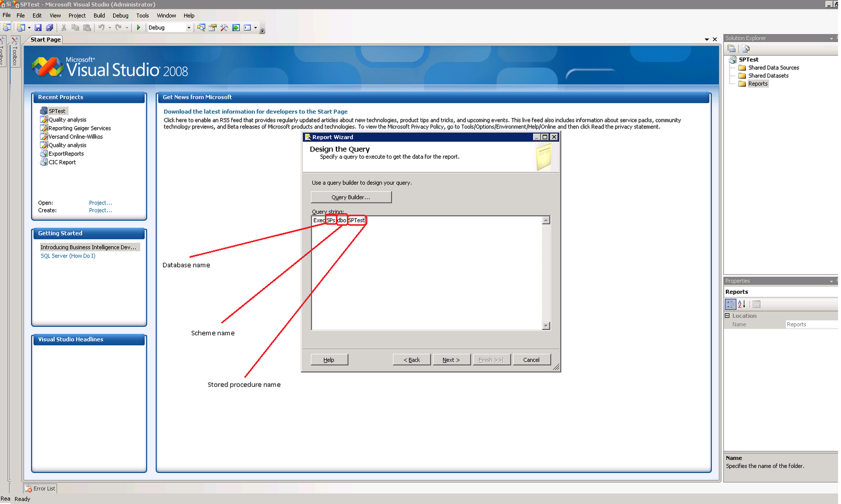Click the query box scroll-up arrow

coord(546,220)
